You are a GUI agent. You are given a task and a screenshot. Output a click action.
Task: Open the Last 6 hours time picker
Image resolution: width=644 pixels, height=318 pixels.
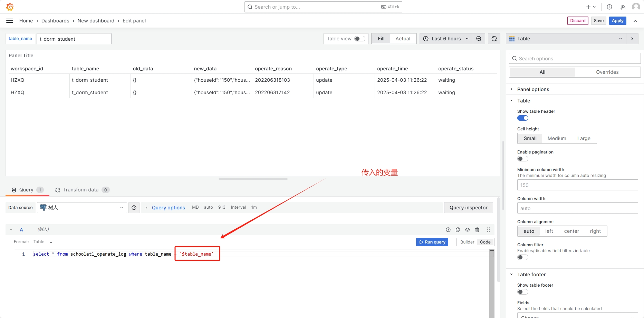446,39
